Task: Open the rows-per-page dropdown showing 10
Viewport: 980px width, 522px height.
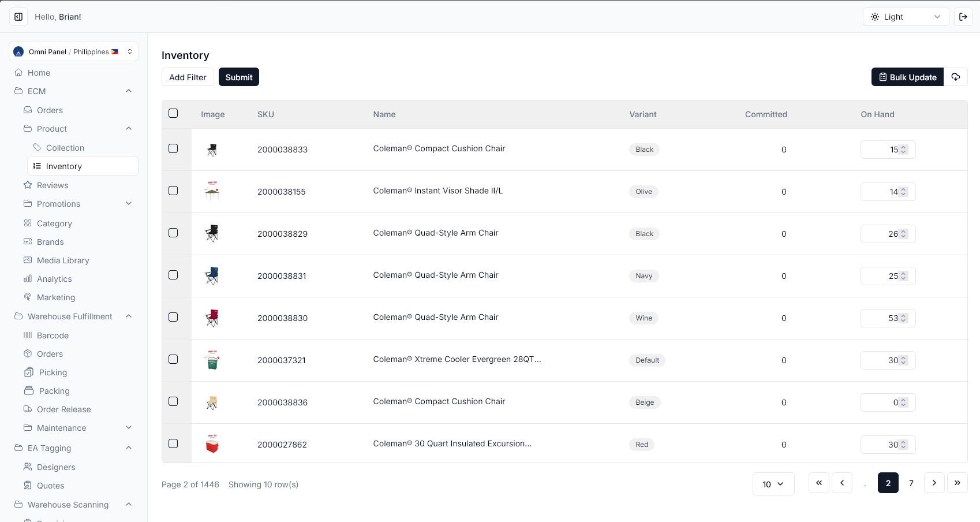Action: [x=773, y=484]
